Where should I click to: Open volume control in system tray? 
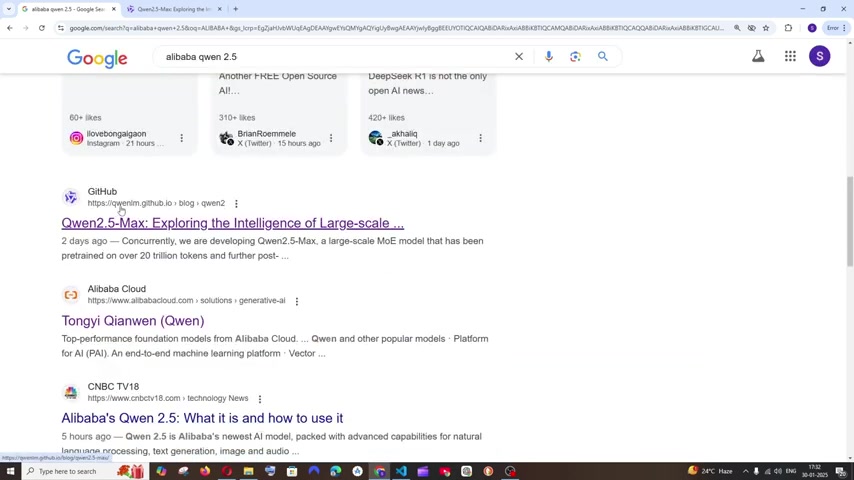coord(777,471)
